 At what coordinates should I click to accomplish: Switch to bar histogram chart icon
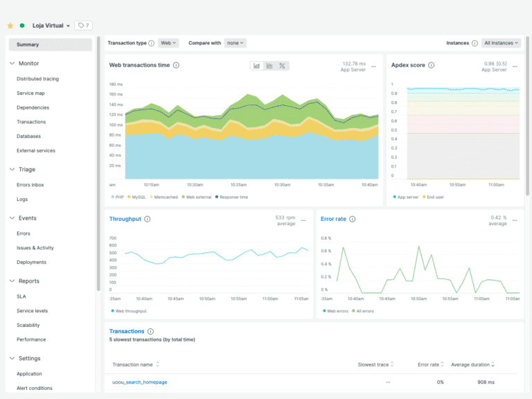point(269,66)
